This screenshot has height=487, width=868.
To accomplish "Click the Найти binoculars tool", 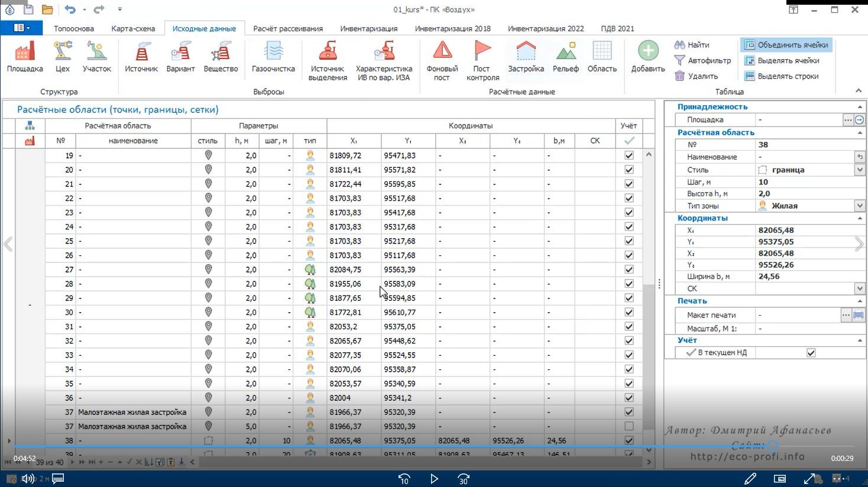I will [692, 45].
